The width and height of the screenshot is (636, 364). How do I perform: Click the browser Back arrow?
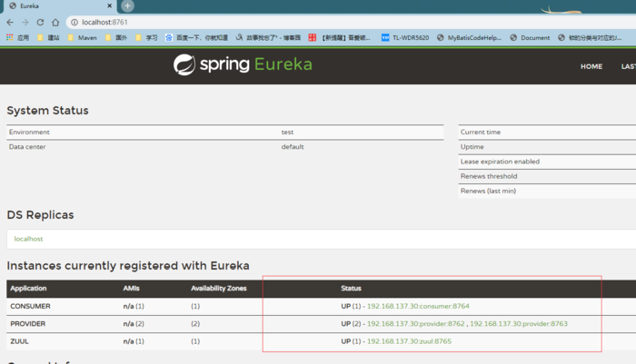(10, 23)
